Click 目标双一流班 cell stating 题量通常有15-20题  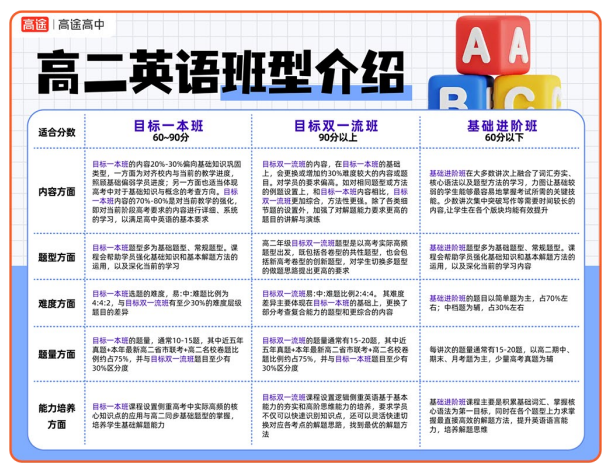(x=335, y=354)
